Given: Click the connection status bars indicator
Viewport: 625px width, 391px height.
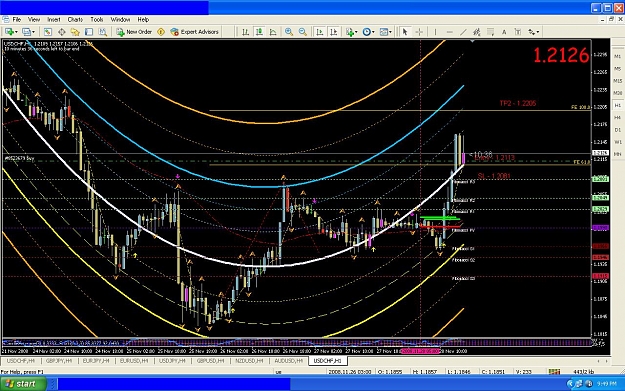Looking at the screenshot, I should point(554,371).
